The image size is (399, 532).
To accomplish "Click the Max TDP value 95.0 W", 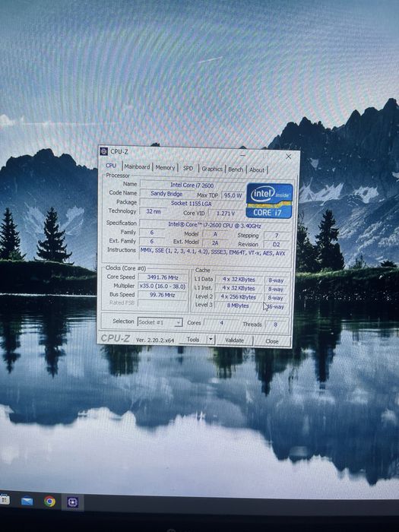I will [233, 195].
